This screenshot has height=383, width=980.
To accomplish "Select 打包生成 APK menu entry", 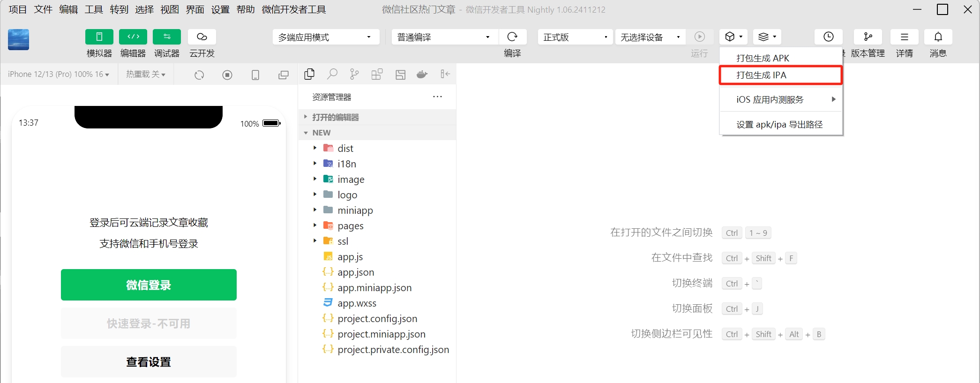I will pyautogui.click(x=781, y=58).
